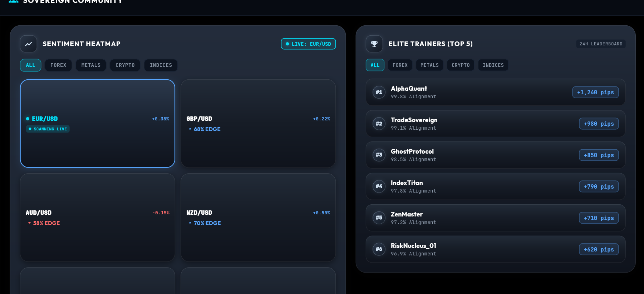Click the +980 pips badge
Screen dimensions: 644x294
[599, 124]
